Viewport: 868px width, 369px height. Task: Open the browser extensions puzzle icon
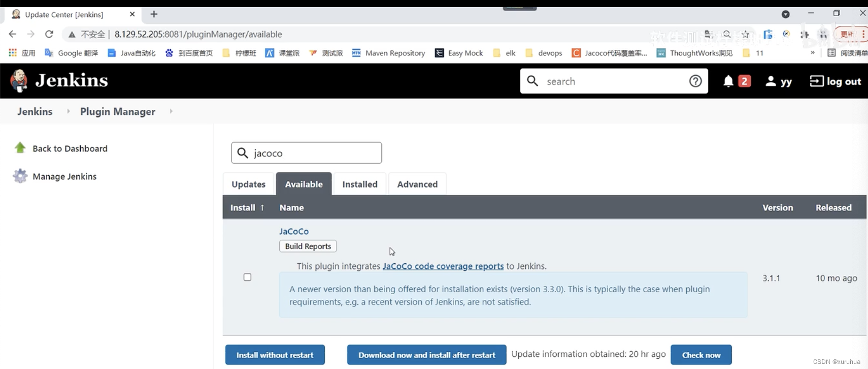805,35
